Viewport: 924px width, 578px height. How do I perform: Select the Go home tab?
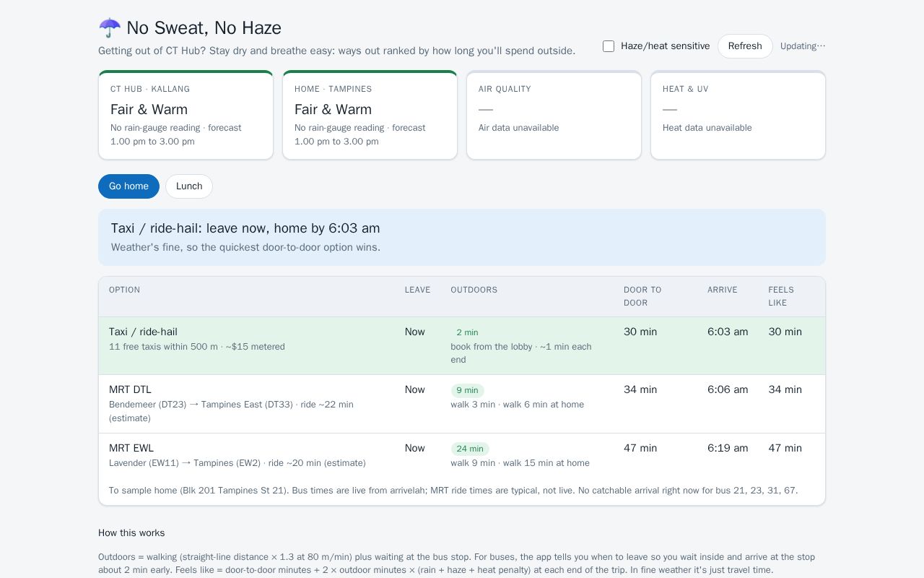[128, 186]
